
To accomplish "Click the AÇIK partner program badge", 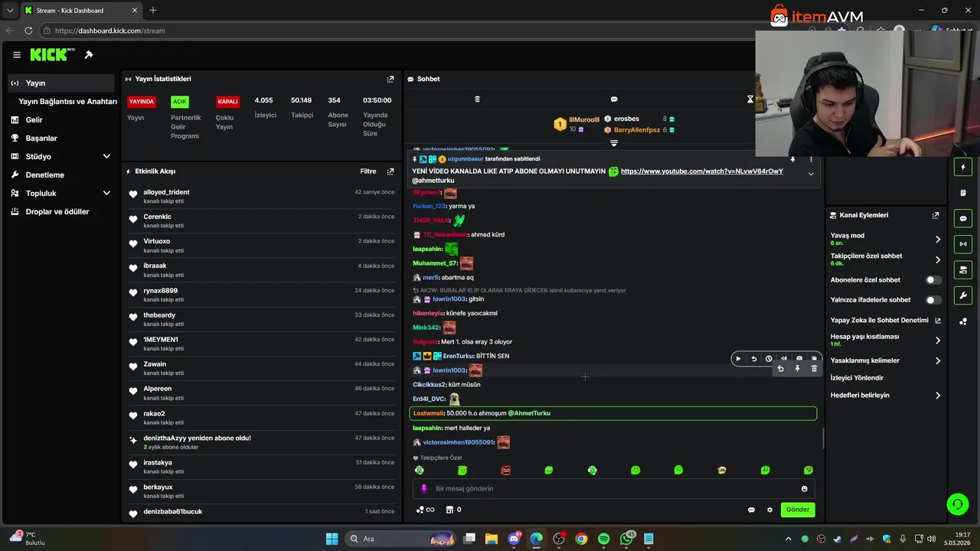I will 179,102.
